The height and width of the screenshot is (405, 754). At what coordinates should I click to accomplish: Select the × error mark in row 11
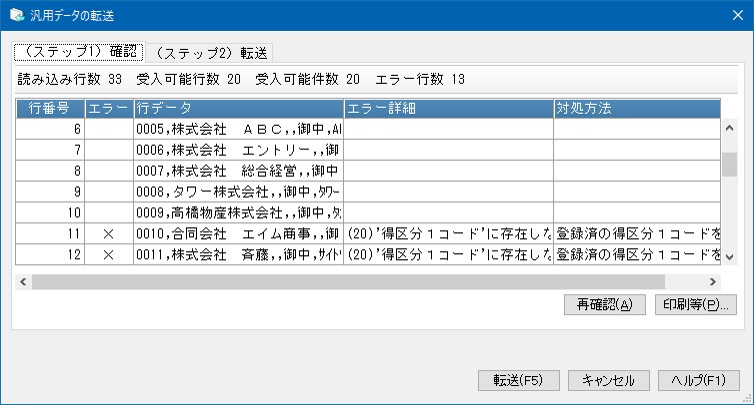[x=109, y=233]
